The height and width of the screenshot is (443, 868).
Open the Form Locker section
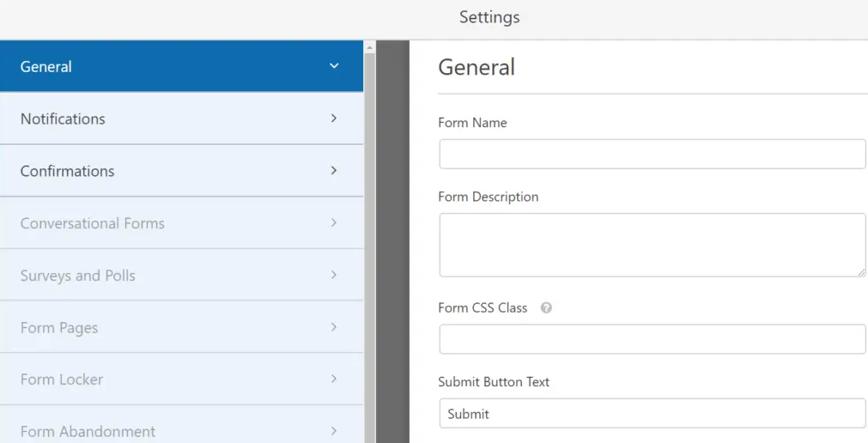62,380
